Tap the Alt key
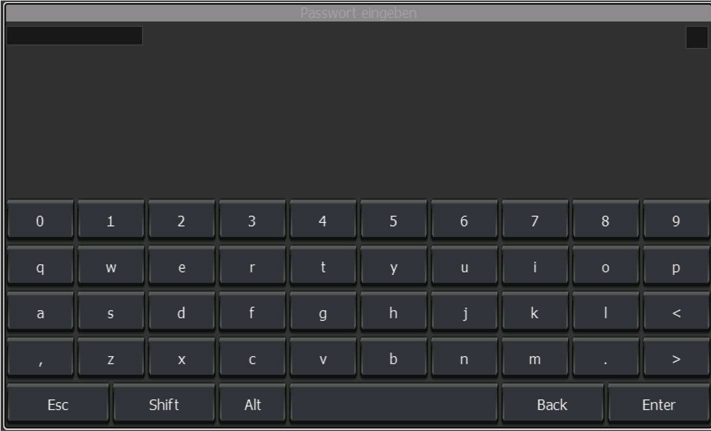Screen dimensions: 711x431 253,404
